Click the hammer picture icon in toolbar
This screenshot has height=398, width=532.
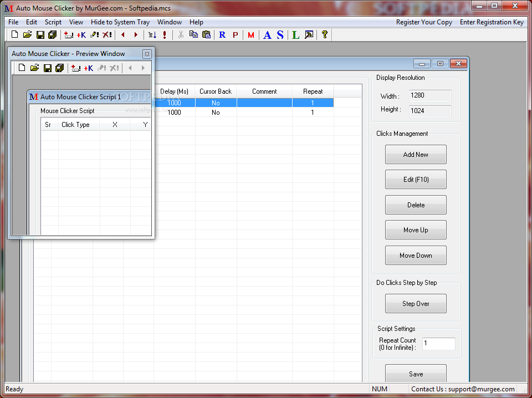pyautogui.click(x=309, y=34)
